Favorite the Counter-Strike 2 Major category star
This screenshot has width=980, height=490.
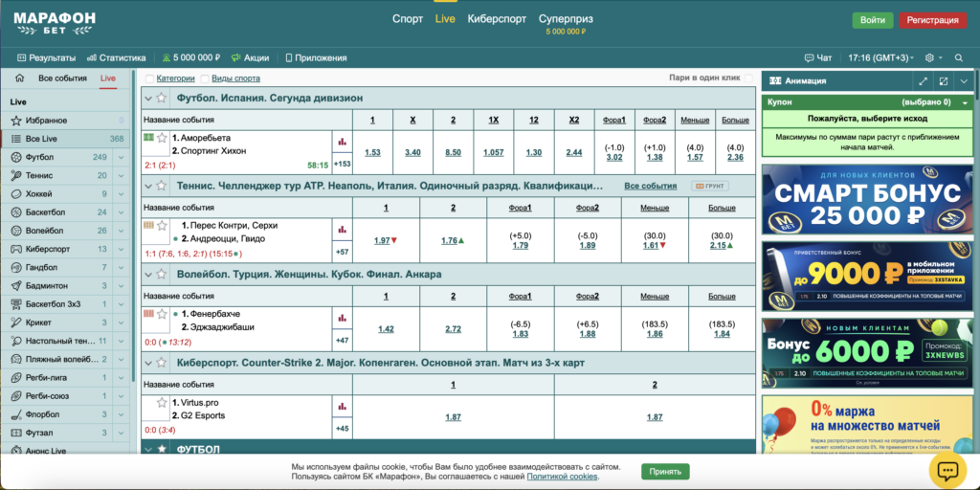pos(162,362)
